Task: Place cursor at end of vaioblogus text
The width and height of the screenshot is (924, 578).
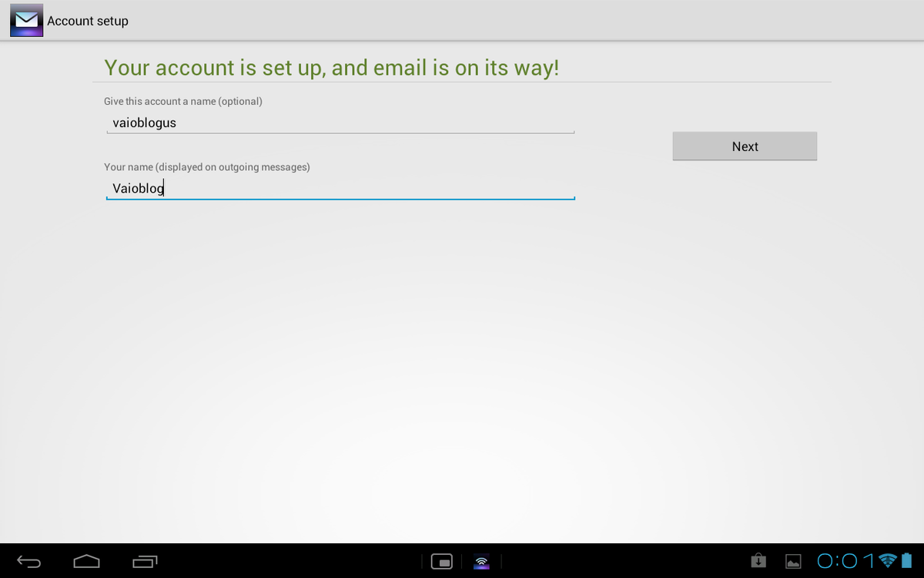Action: coord(177,123)
